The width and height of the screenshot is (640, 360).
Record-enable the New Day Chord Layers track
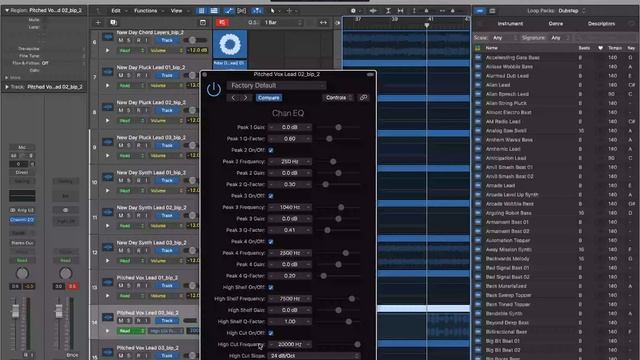[138, 40]
